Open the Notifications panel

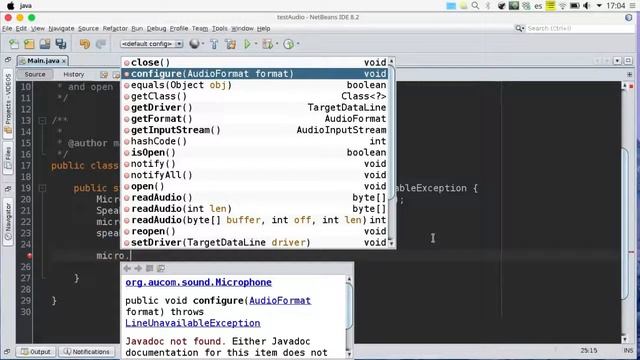[x=87, y=351]
